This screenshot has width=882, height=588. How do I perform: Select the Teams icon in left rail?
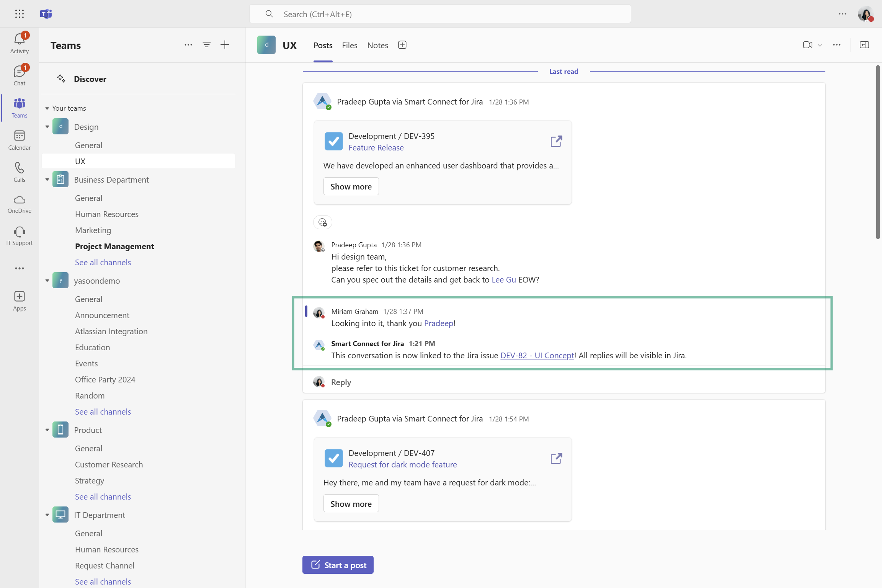click(20, 108)
